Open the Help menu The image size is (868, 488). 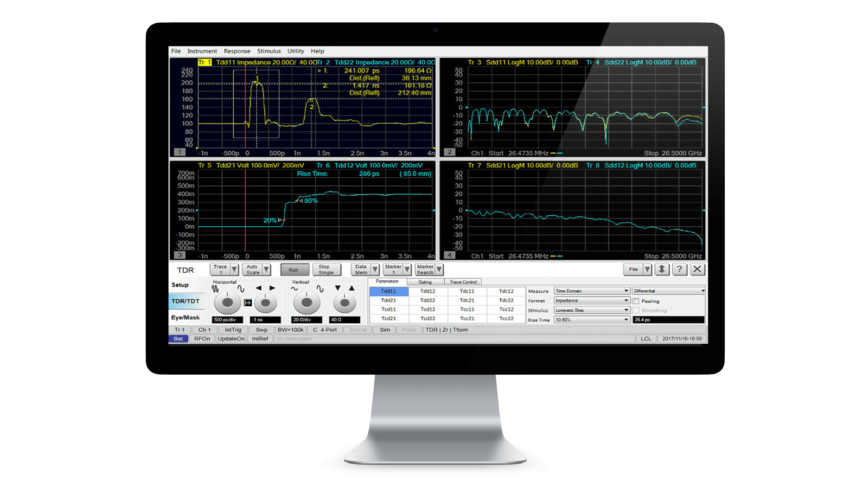317,52
